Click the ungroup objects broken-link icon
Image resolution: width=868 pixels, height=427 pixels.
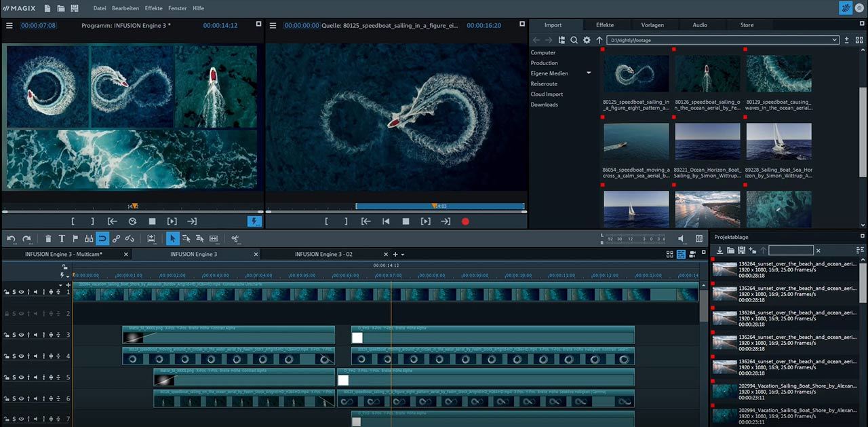tap(130, 238)
